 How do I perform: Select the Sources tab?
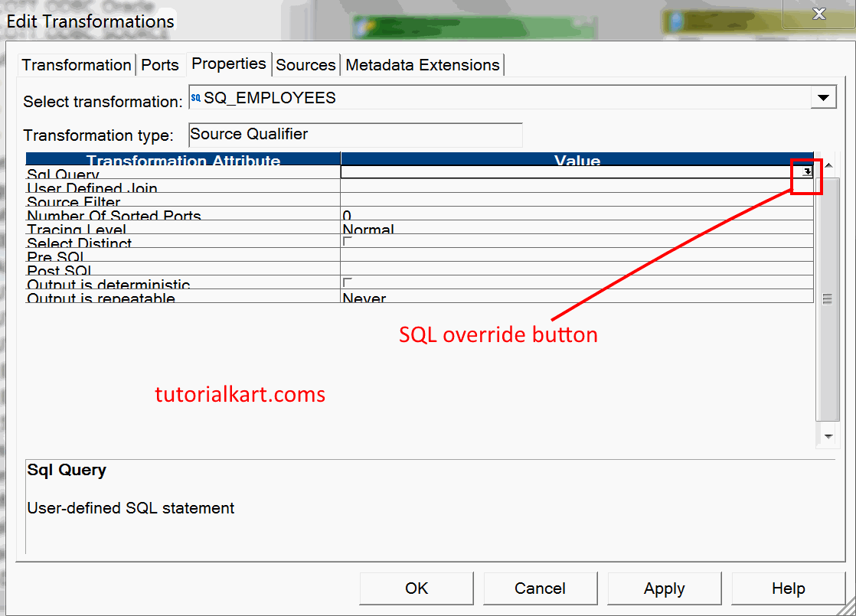pos(305,65)
